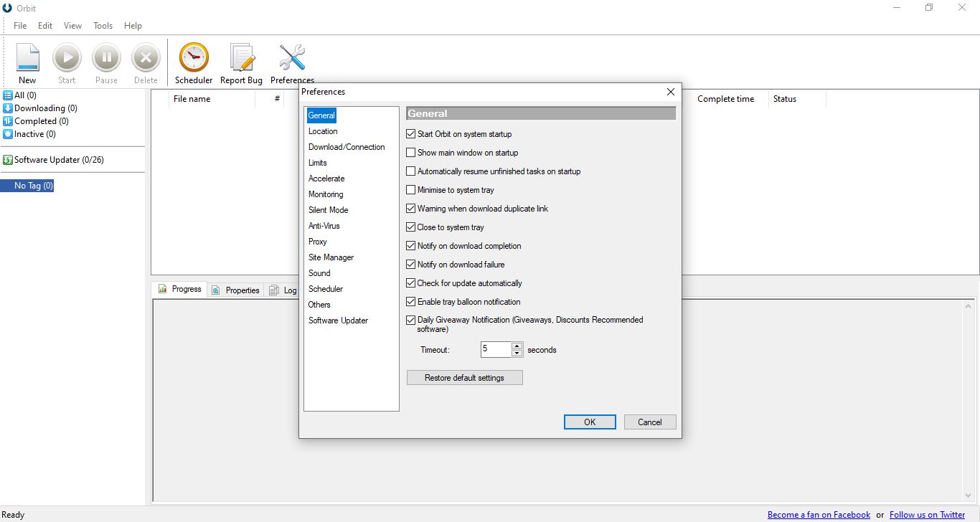The width and height of the screenshot is (980, 522).
Task: Click the Complete time column header
Action: tap(725, 99)
